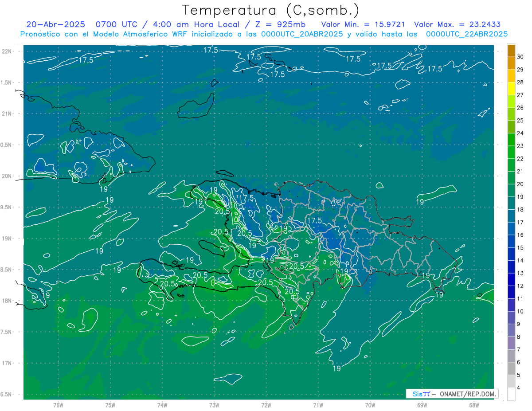The width and height of the screenshot is (532, 411).
Task: Select the valid-until time "0000UTC_22ABR2025"
Action: (467, 34)
